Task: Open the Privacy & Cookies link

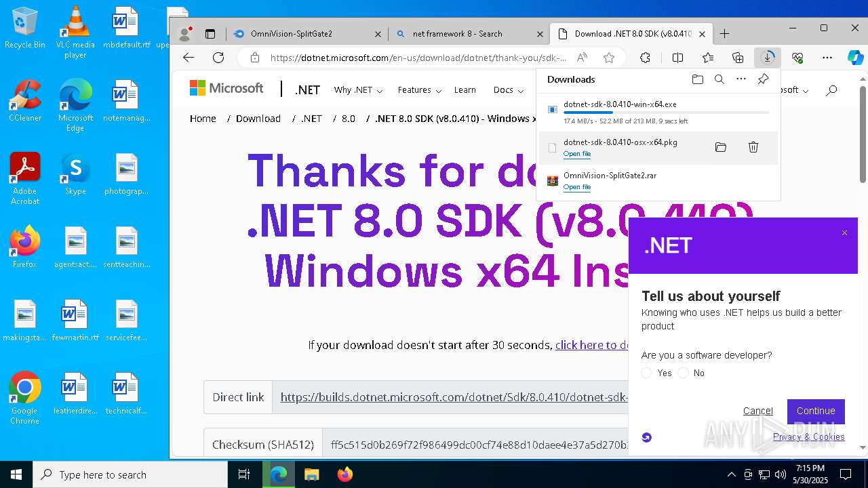Action: [x=809, y=436]
